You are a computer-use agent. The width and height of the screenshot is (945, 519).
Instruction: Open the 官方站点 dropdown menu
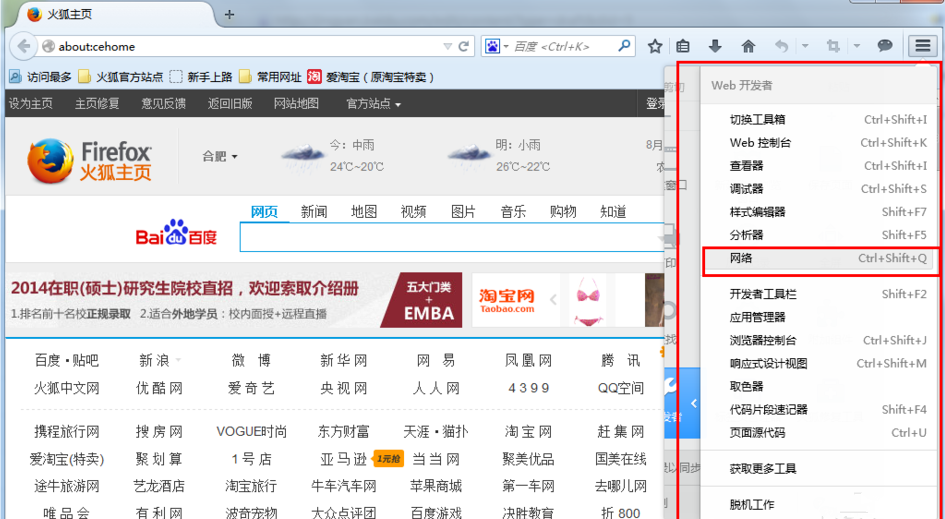374,104
